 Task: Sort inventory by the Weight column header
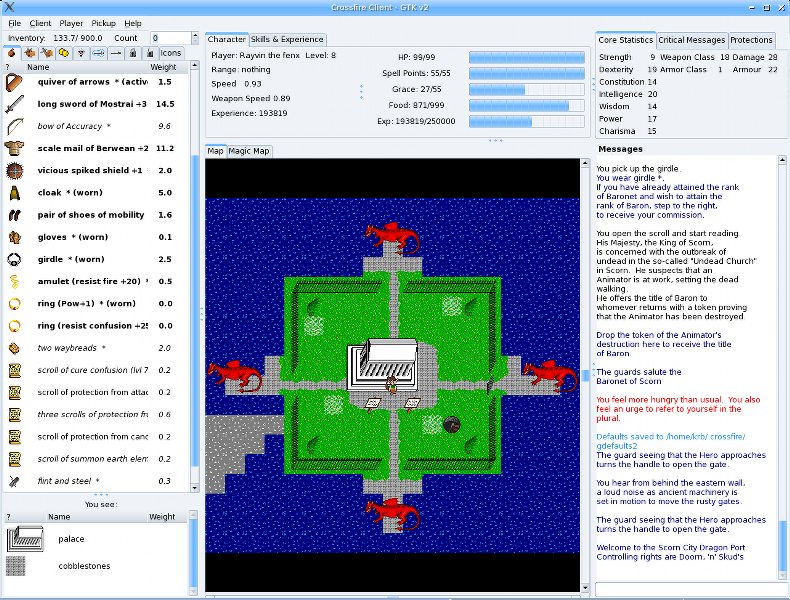coord(163,67)
